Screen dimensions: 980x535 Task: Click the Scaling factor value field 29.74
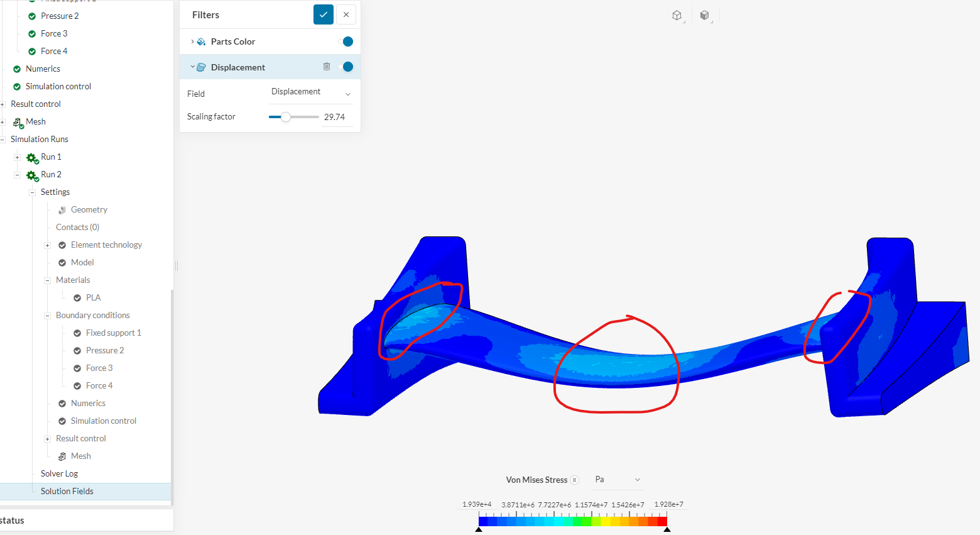coord(337,117)
